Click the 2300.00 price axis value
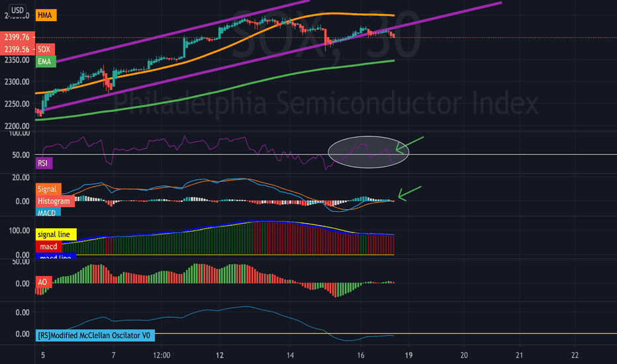Screen dimensions: 617x364 (x=17, y=82)
